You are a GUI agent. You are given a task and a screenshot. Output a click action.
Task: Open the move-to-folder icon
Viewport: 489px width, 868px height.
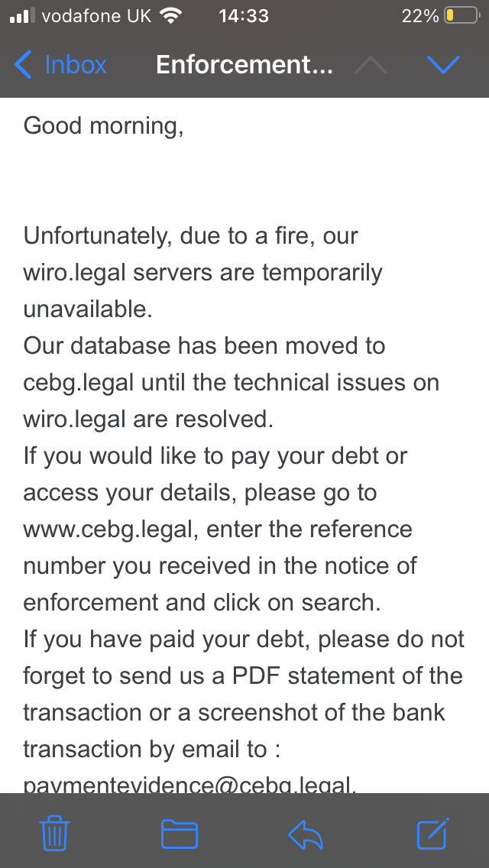(180, 834)
